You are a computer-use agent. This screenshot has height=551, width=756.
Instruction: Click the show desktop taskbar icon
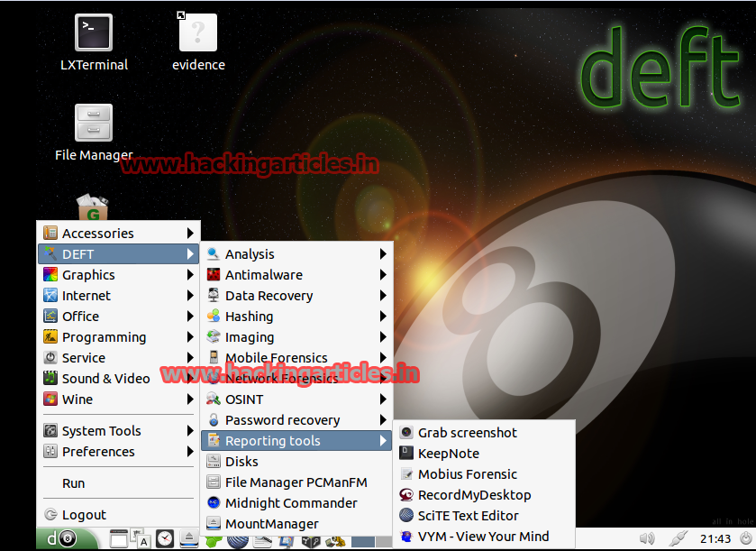tap(119, 539)
